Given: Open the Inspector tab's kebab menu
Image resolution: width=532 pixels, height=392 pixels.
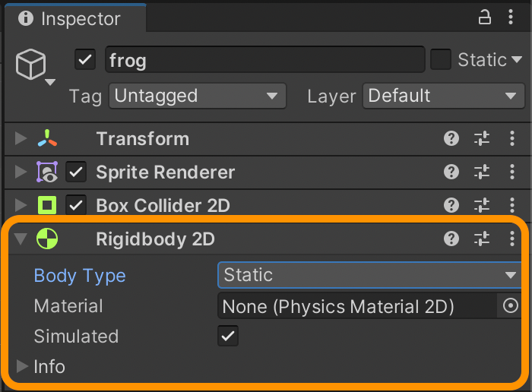Looking at the screenshot, I should click(x=511, y=17).
